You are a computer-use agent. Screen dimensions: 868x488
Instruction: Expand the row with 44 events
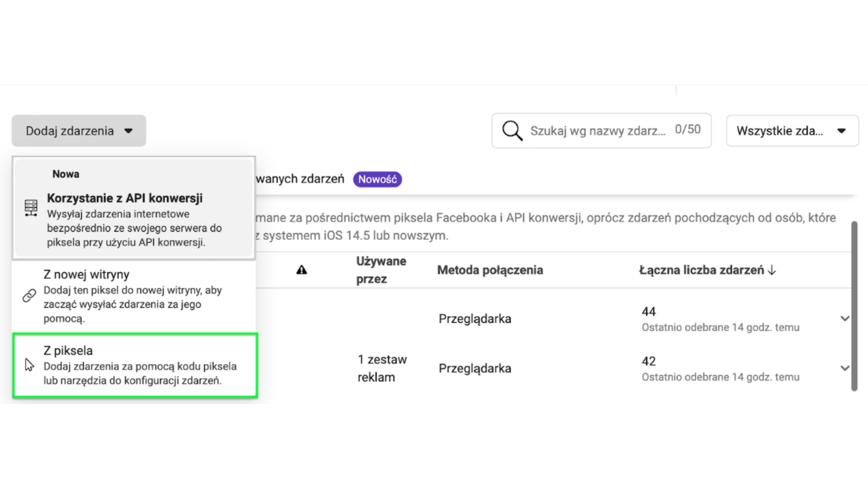[x=845, y=318]
